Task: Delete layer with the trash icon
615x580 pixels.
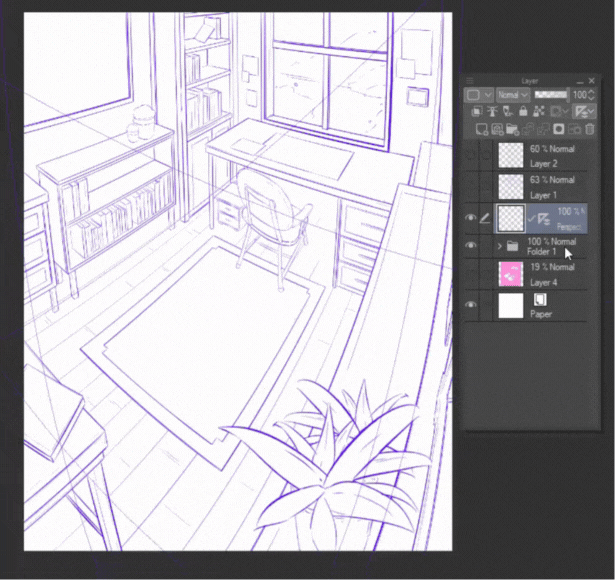Action: tap(590, 129)
